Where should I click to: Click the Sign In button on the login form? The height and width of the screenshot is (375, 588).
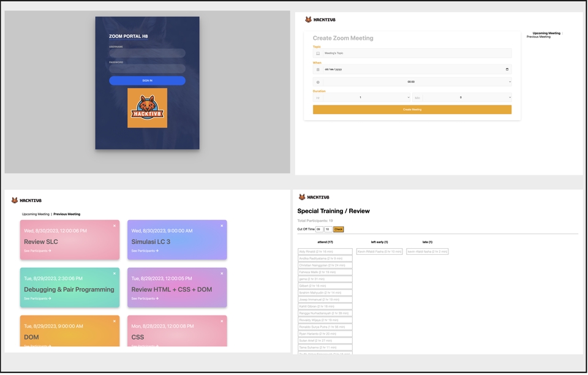(x=147, y=80)
